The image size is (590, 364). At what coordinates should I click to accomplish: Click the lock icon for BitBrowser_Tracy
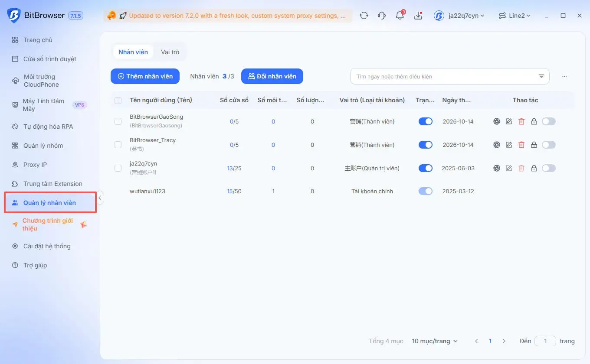[534, 145]
